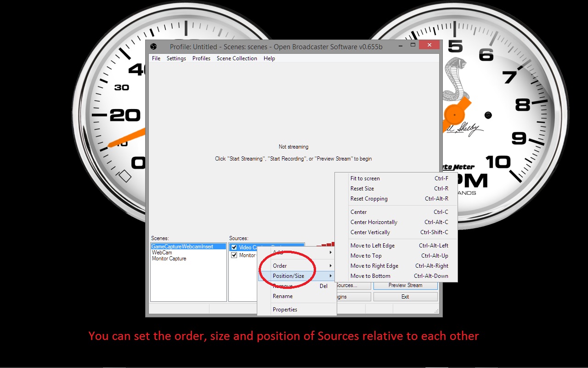Choose Move to Bottom
588x368 pixels.
point(396,276)
